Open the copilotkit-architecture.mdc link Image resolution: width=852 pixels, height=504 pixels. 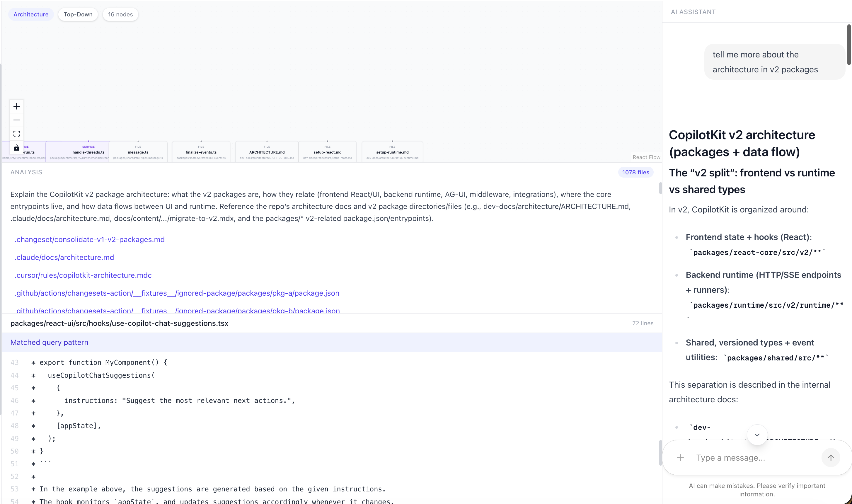coord(83,275)
